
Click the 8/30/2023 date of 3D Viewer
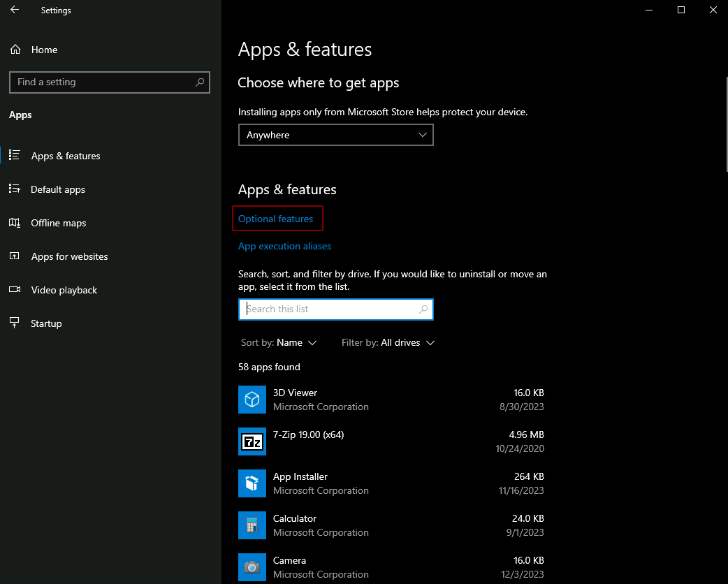[522, 407]
